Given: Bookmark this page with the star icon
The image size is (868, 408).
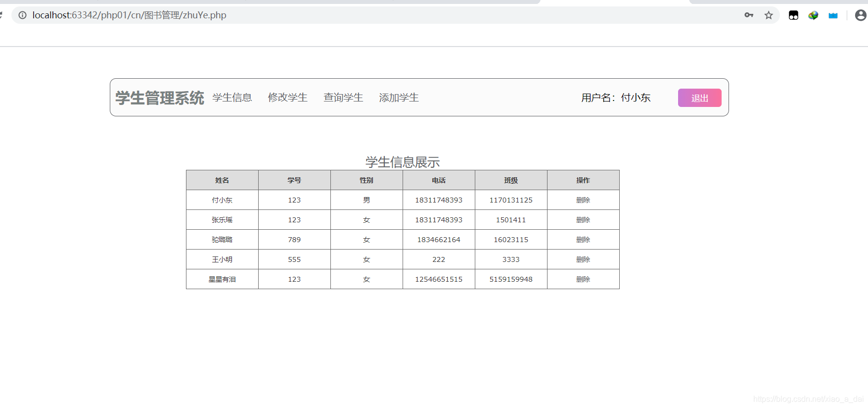Looking at the screenshot, I should (769, 15).
